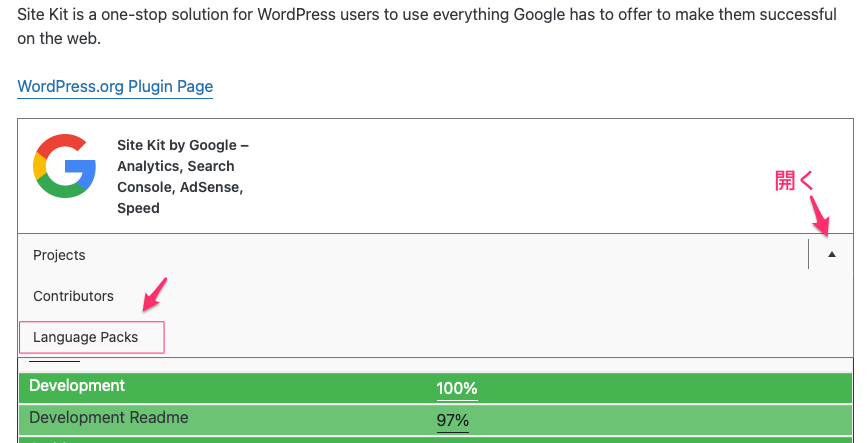Click the short line above the Development row
868x443 pixels.
click(x=54, y=360)
